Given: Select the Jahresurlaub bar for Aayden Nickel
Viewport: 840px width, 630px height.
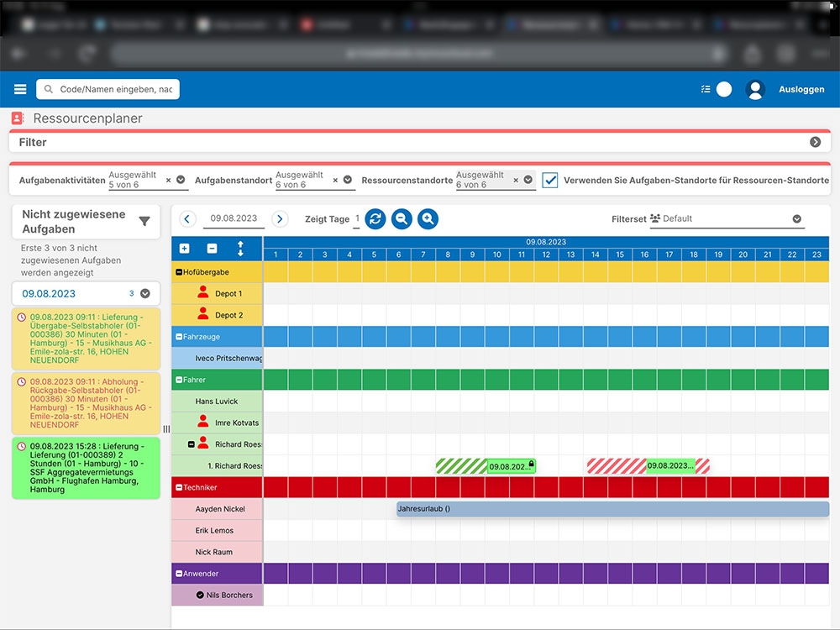Looking at the screenshot, I should point(612,509).
